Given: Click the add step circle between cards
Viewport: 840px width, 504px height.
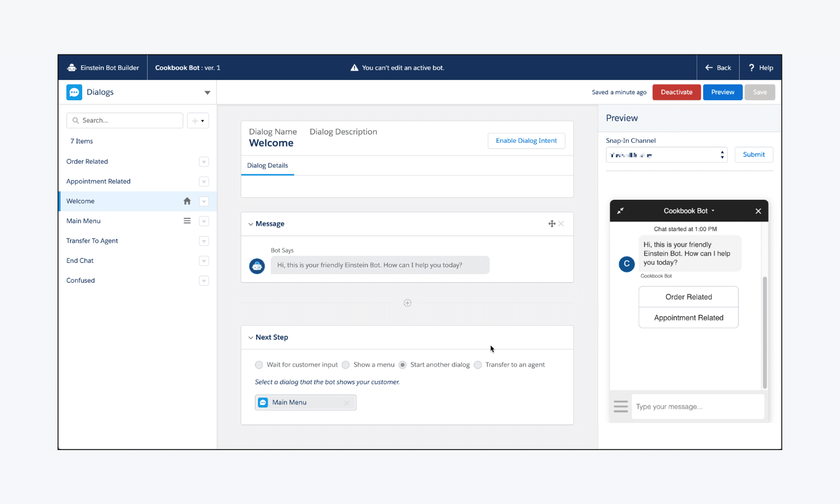Looking at the screenshot, I should pos(407,303).
